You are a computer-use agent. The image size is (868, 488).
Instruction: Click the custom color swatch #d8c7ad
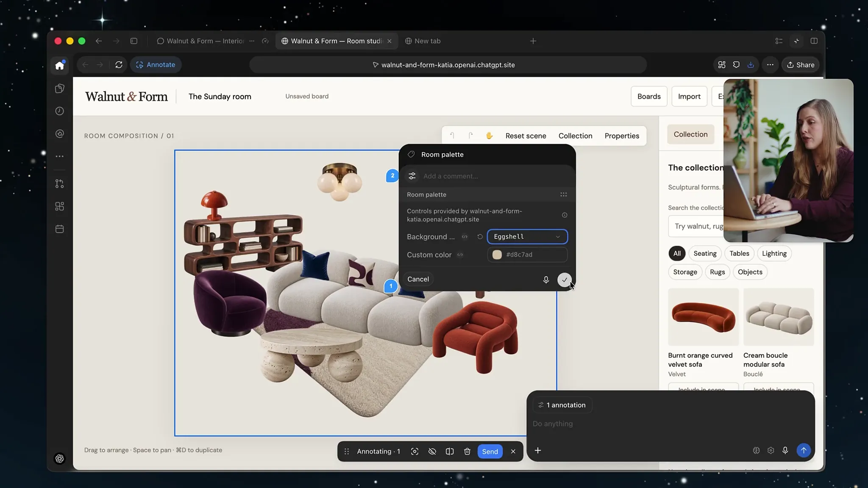[x=497, y=255]
